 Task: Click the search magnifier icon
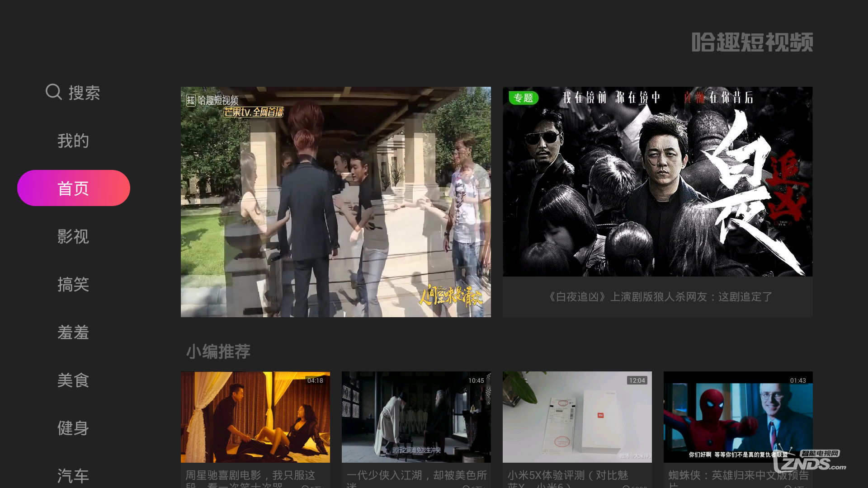coord(54,92)
